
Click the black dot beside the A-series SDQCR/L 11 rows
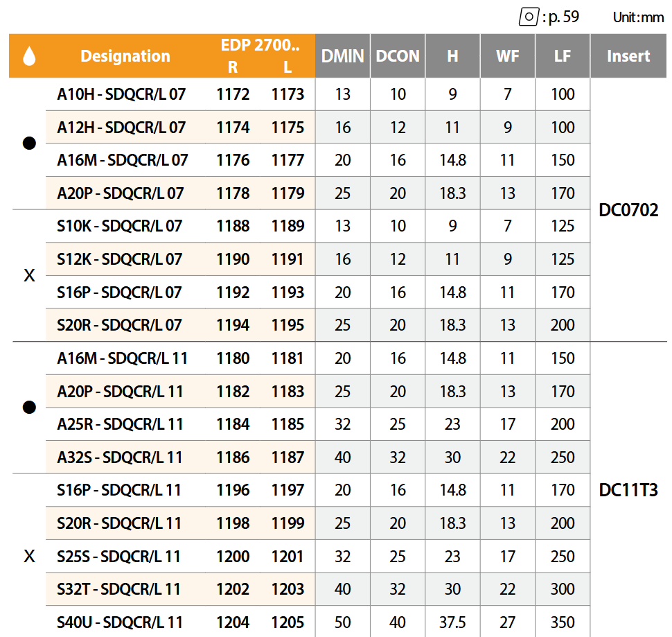[x=28, y=408]
